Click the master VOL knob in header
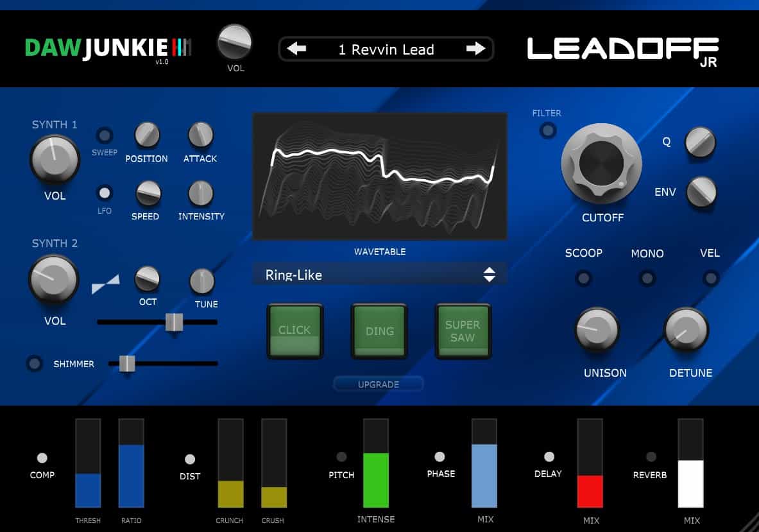This screenshot has height=532, width=759. click(x=235, y=42)
